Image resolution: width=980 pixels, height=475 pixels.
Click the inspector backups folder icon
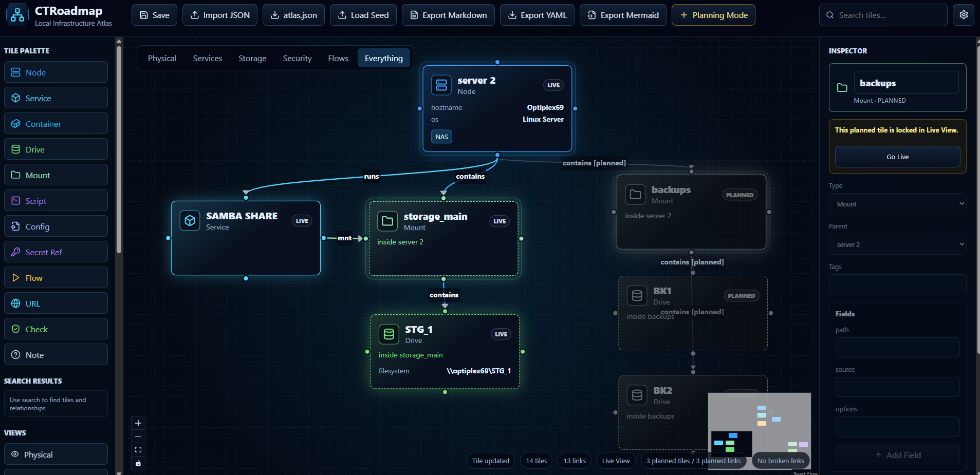(x=842, y=88)
